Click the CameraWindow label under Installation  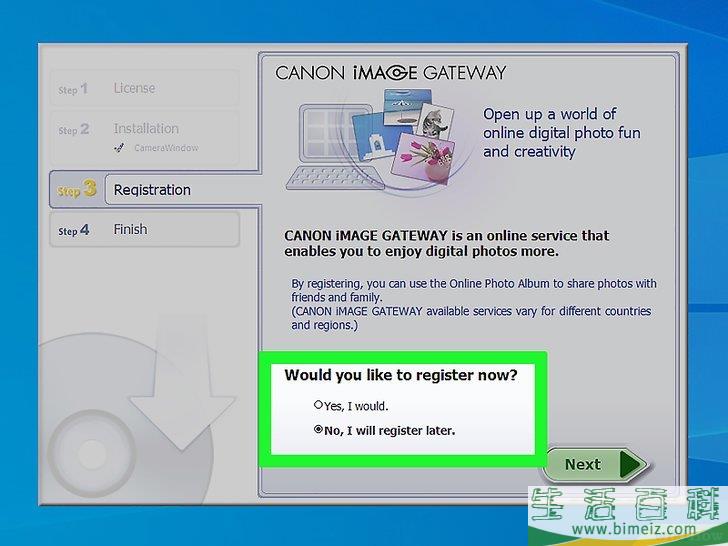[x=166, y=148]
